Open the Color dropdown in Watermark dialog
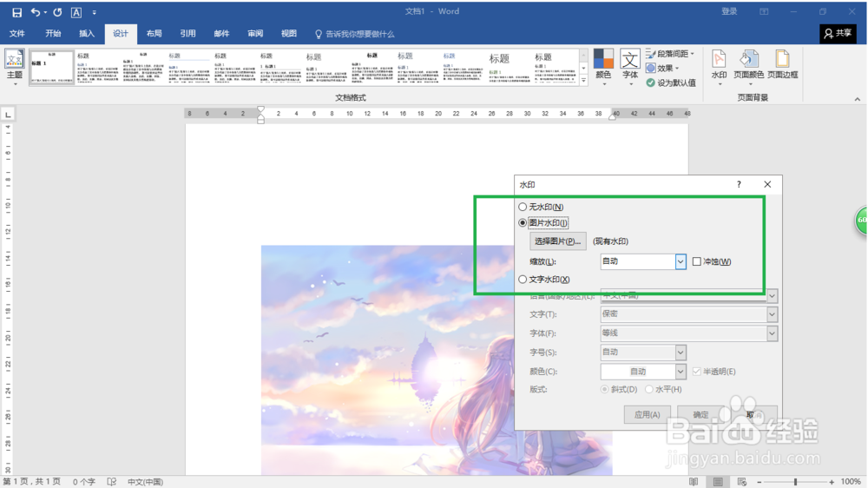This screenshot has width=868, height=488. (681, 371)
